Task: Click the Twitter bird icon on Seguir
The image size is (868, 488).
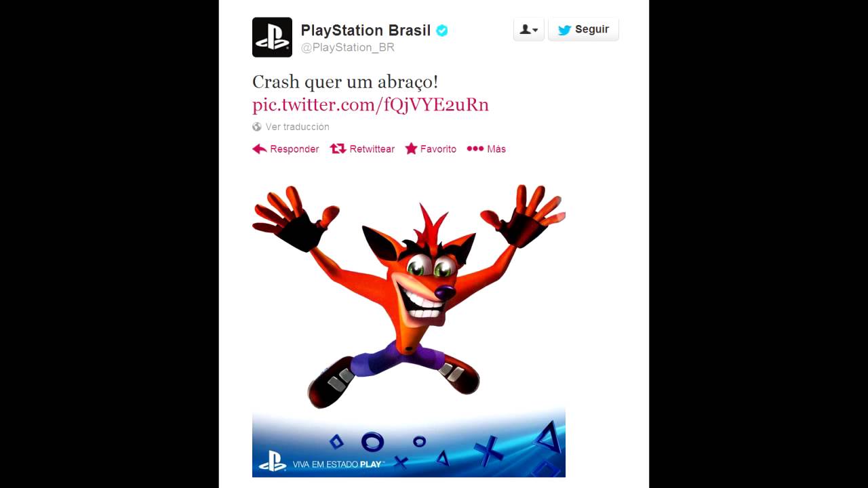Action: point(564,30)
